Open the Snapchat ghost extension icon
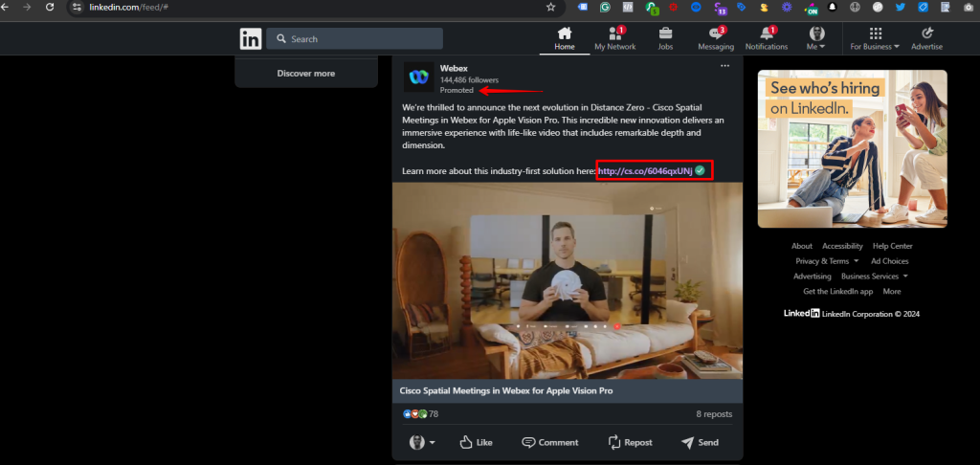 (x=832, y=7)
